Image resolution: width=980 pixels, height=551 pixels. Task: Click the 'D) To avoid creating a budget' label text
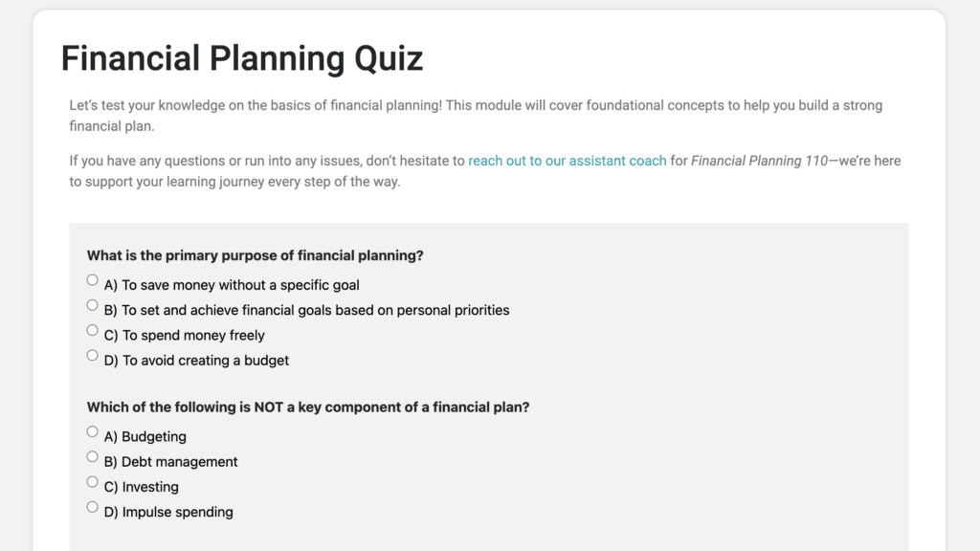click(x=196, y=361)
